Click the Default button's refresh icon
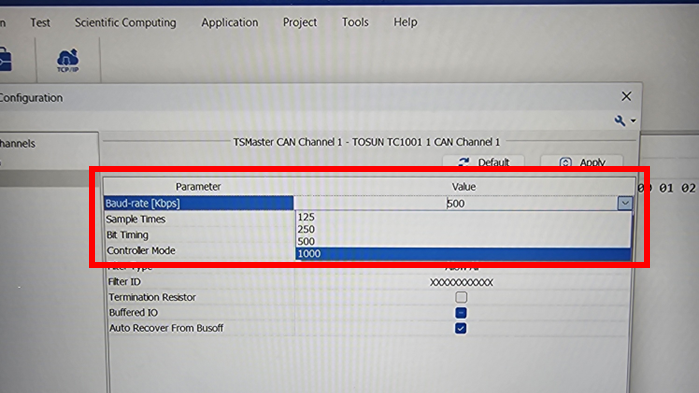 [x=464, y=162]
